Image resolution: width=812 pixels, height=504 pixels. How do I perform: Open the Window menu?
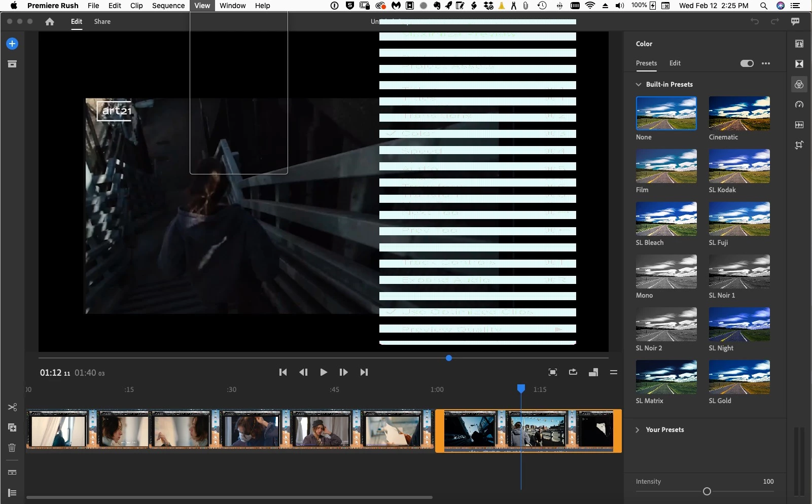tap(233, 6)
